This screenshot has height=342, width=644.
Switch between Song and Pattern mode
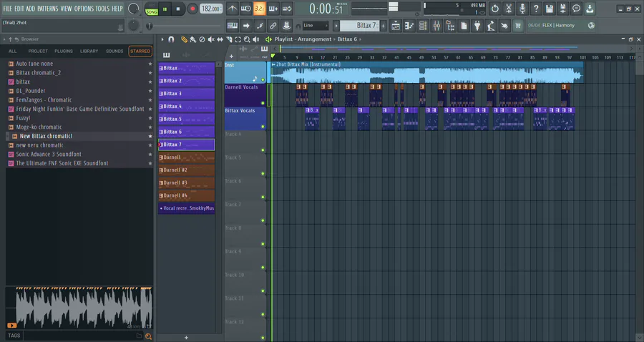tap(152, 9)
